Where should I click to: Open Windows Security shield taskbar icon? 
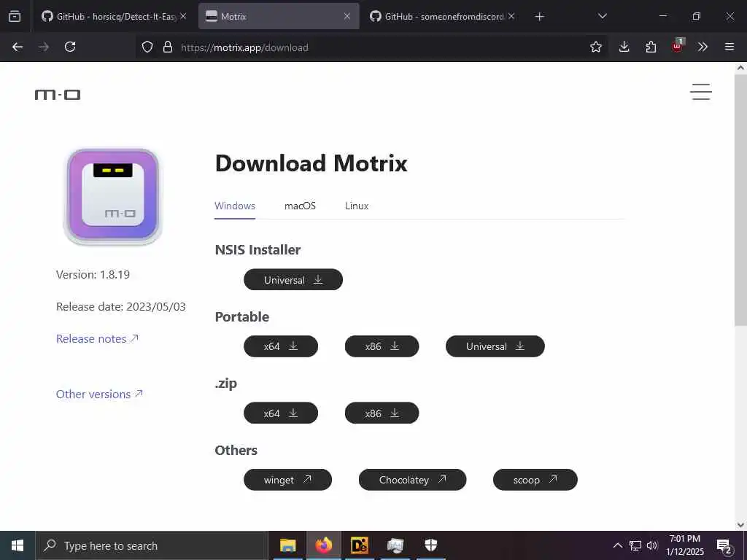[x=430, y=545]
